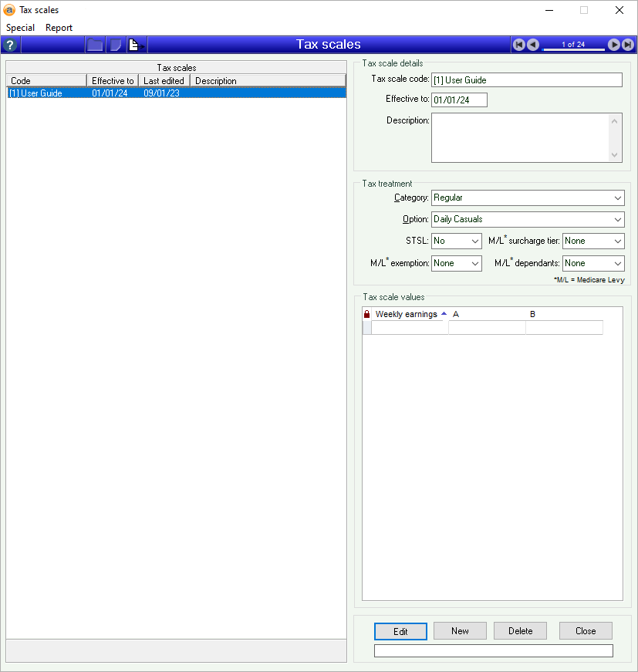The width and height of the screenshot is (638, 672).
Task: Click the note page icon in toolbar
Action: click(x=116, y=45)
